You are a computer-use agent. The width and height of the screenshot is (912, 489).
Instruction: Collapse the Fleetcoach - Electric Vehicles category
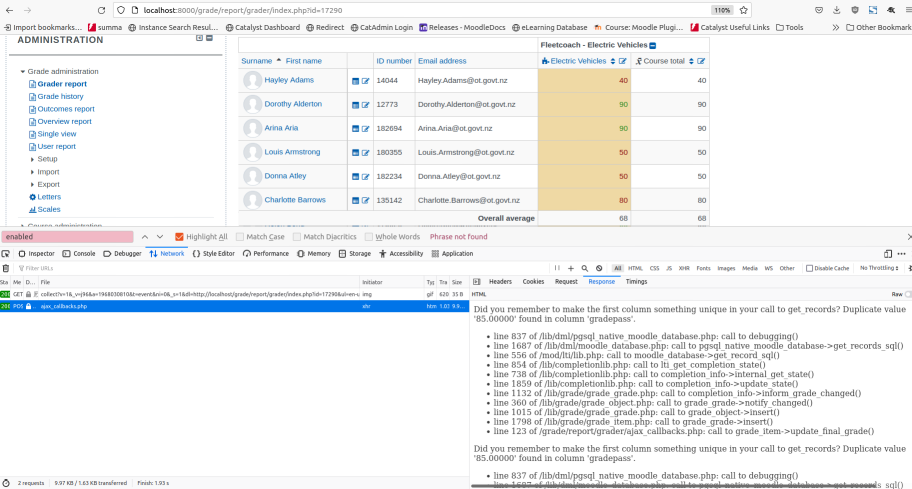(x=653, y=45)
